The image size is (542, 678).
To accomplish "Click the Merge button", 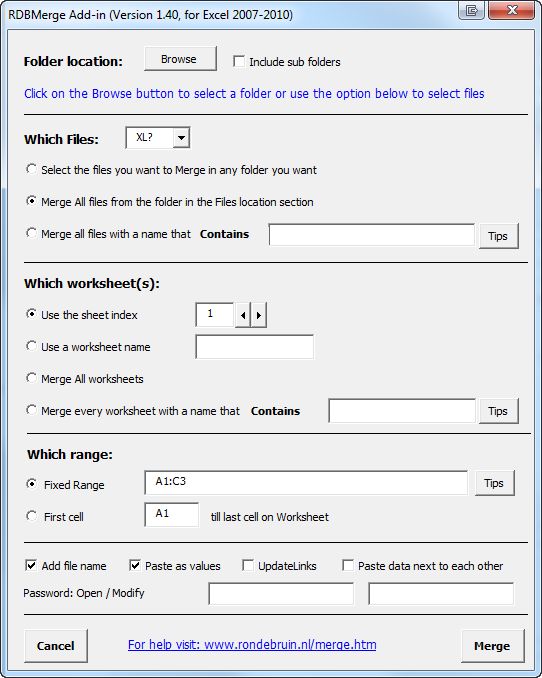I will pyautogui.click(x=492, y=646).
